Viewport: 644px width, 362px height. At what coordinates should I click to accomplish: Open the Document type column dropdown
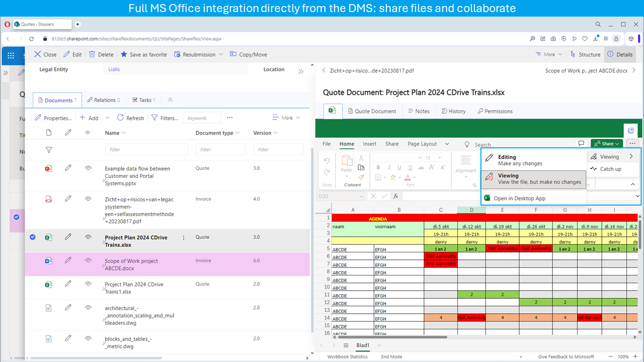click(x=238, y=133)
